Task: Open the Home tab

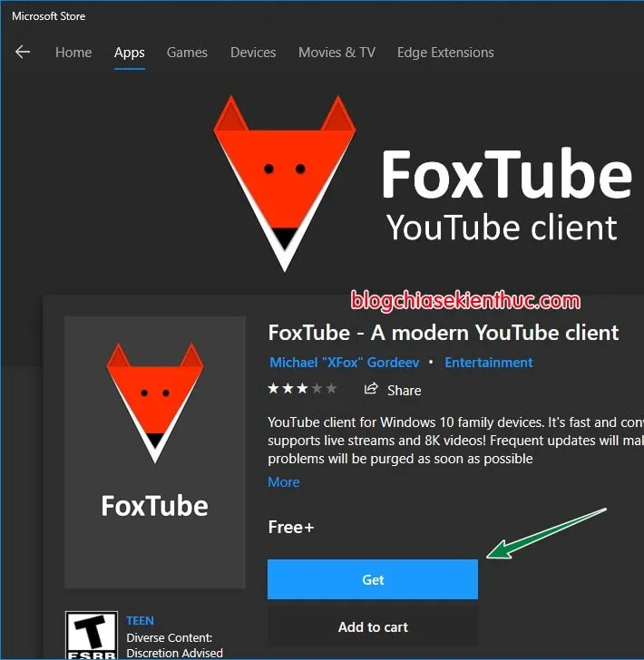Action: click(73, 53)
